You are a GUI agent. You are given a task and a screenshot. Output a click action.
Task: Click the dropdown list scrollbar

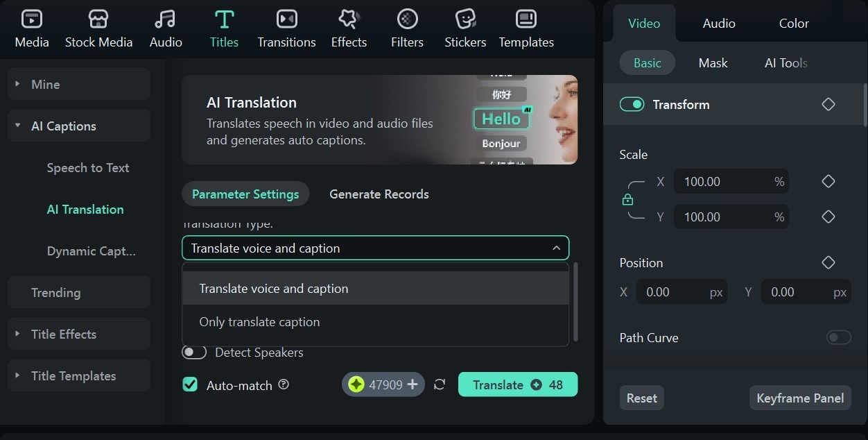[x=575, y=302]
